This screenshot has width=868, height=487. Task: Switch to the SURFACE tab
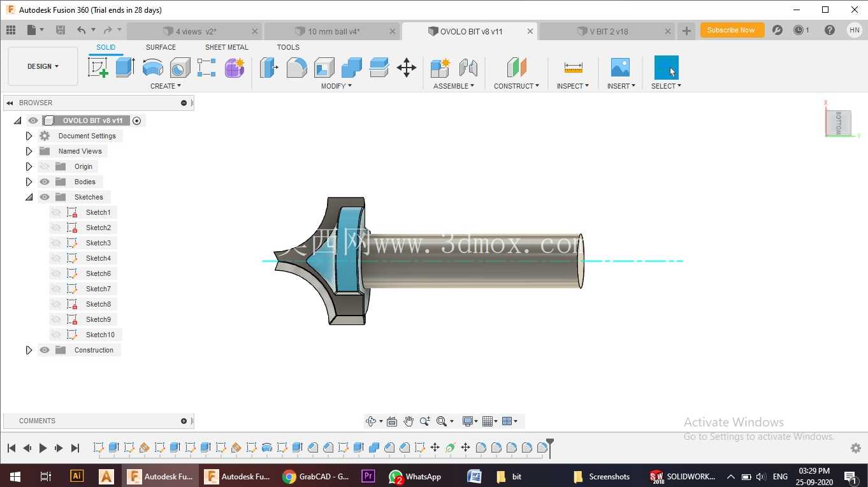point(161,47)
